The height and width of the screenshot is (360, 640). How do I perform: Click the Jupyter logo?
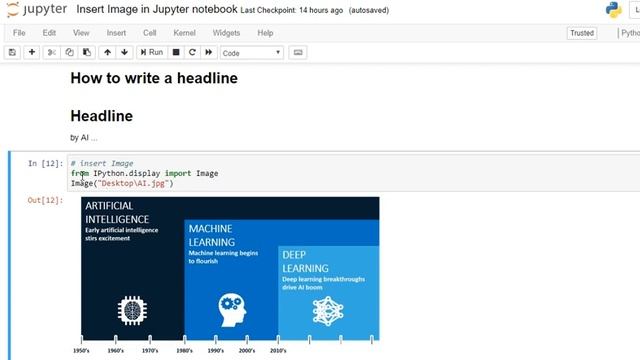(x=36, y=9)
